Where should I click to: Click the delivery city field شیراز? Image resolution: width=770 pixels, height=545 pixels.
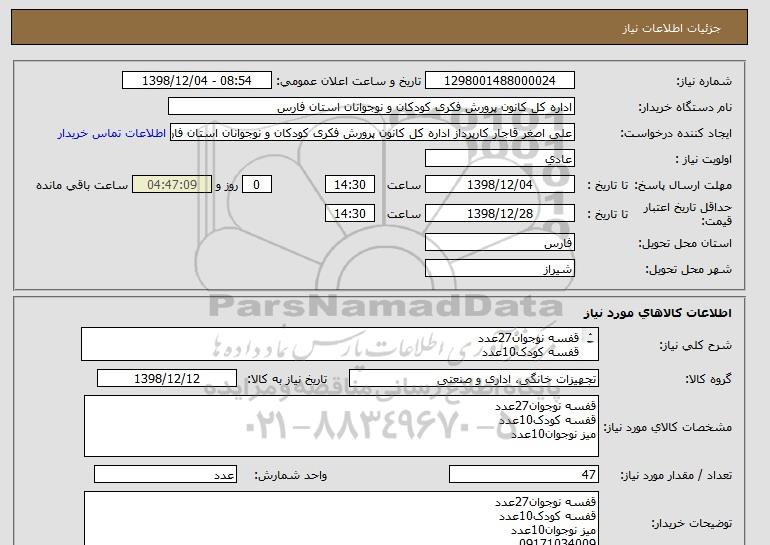click(x=499, y=269)
